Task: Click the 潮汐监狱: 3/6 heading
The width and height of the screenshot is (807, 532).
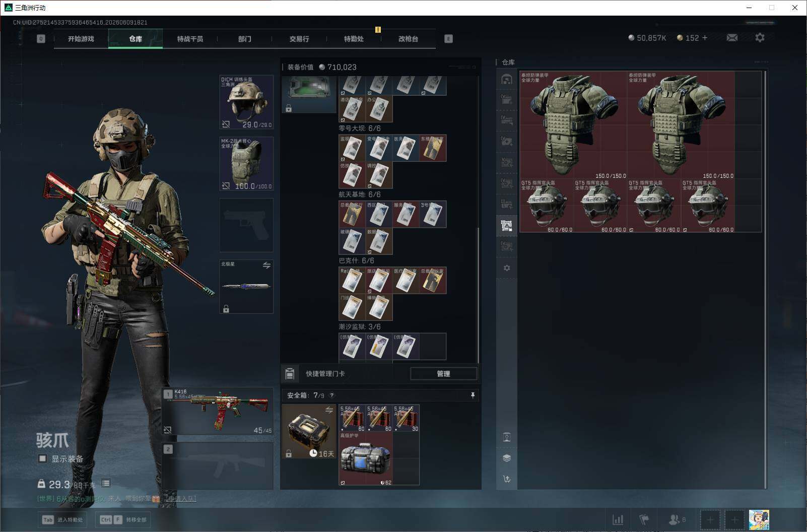Action: coord(360,327)
